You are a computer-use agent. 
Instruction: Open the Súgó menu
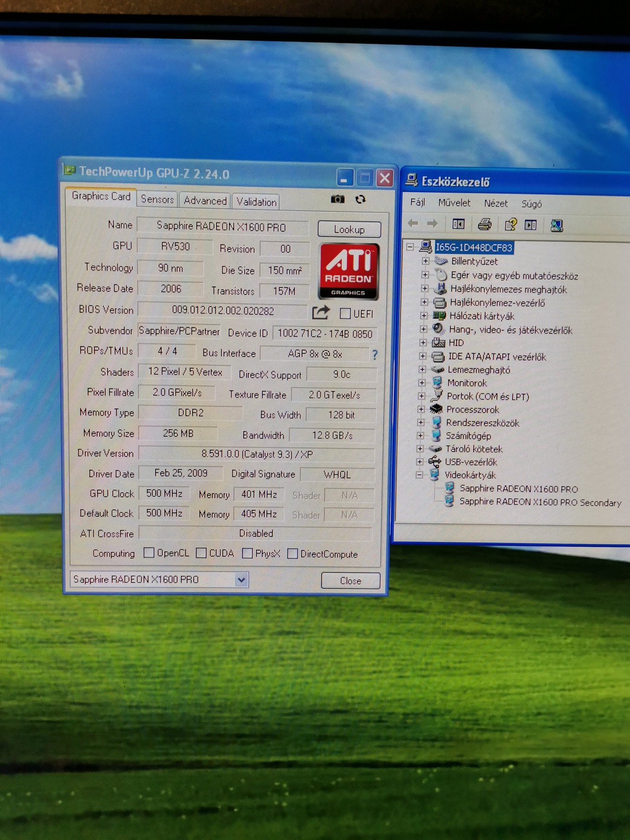click(532, 203)
